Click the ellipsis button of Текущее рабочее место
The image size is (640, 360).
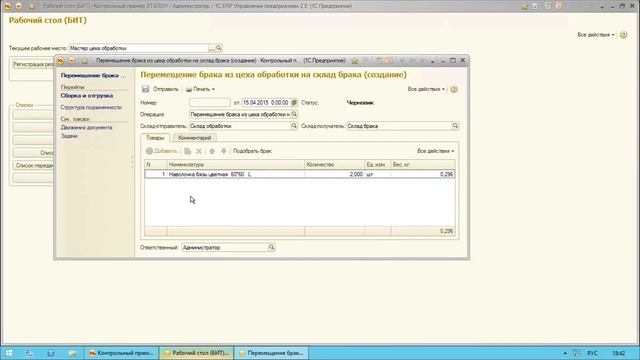point(211,48)
